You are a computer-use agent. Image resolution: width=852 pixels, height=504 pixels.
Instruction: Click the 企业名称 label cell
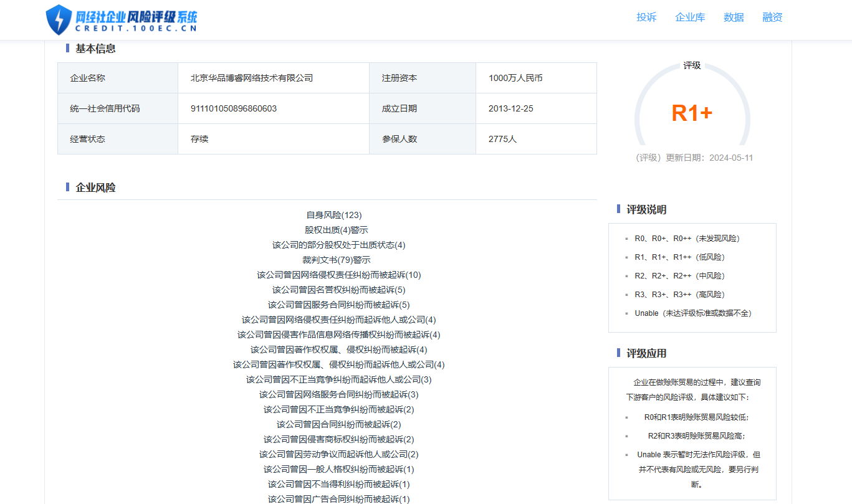[x=118, y=78]
